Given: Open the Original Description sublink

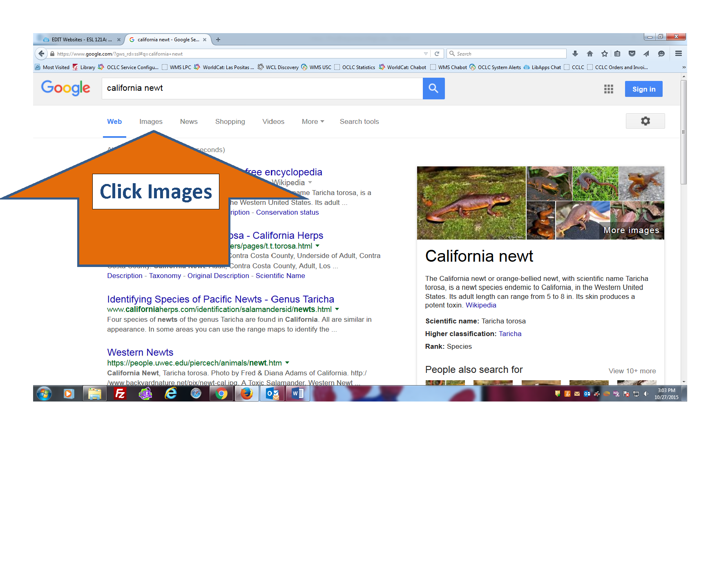Looking at the screenshot, I should point(218,276).
